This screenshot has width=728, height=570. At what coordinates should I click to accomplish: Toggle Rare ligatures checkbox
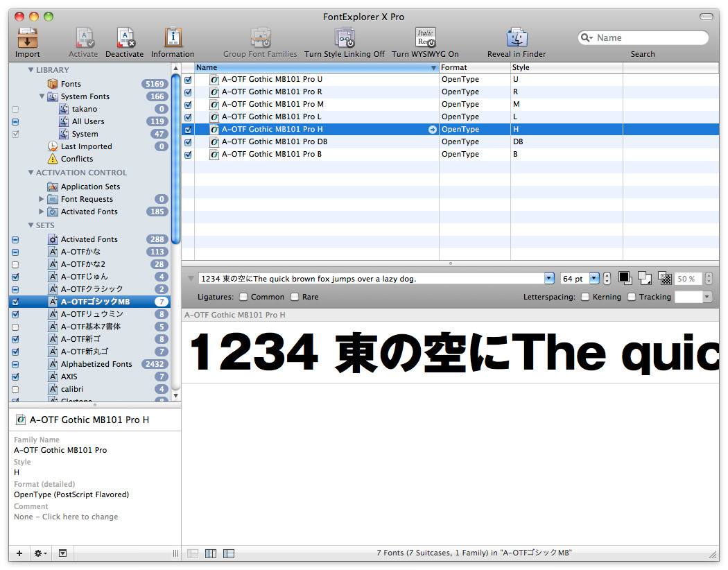point(295,297)
